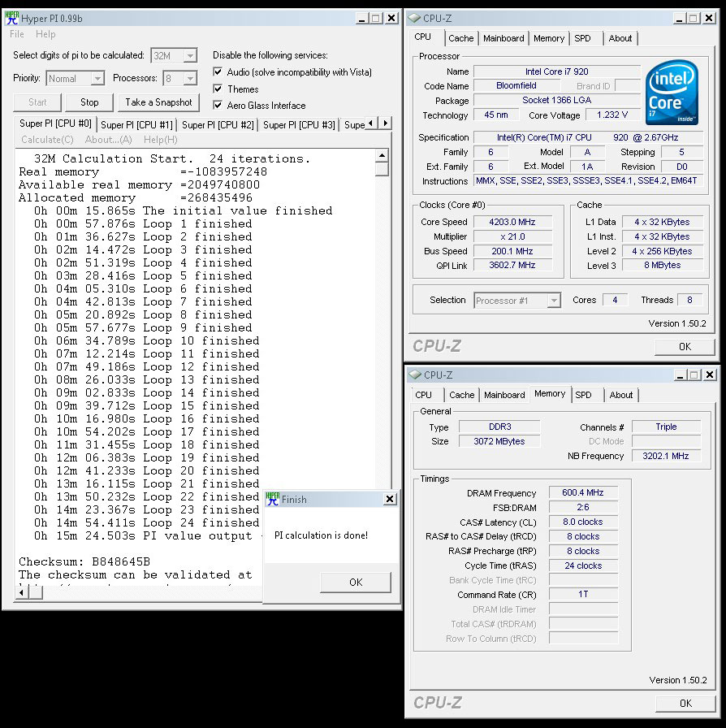The width and height of the screenshot is (726, 728).
Task: Click the log's horizontal scroll left arrow
Action: (22, 592)
